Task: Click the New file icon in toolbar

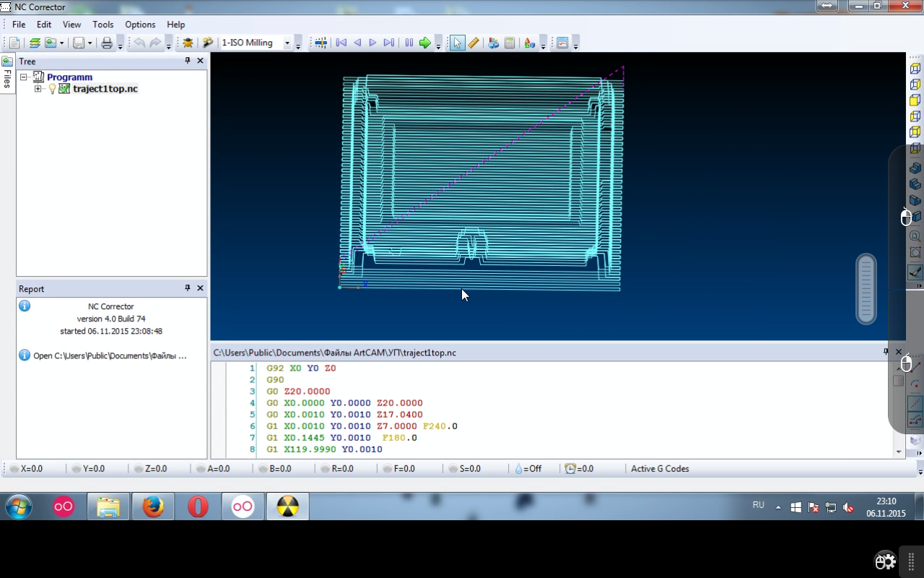Action: 14,43
